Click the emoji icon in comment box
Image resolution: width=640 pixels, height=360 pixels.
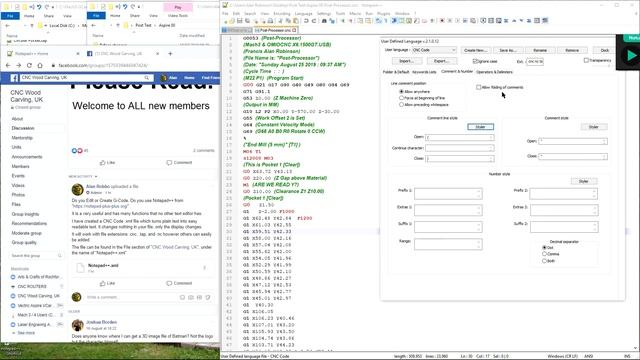pyautogui.click(x=182, y=297)
